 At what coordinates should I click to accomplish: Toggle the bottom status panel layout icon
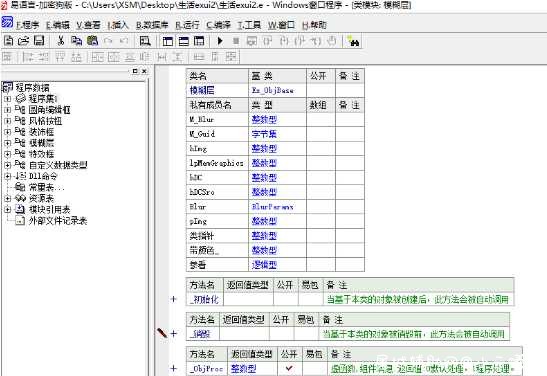coord(183,41)
